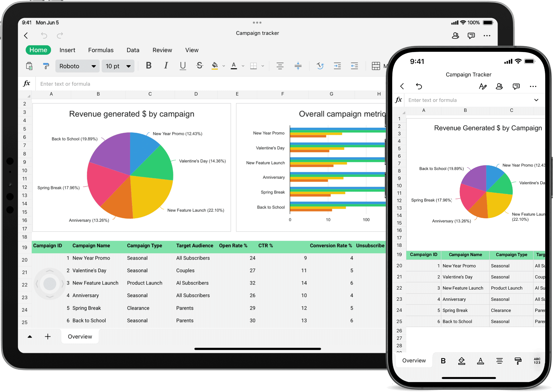Open the Data menu

(x=133, y=50)
